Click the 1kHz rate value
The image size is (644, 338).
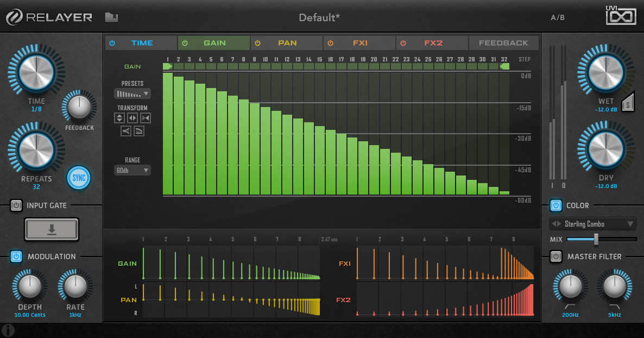pyautogui.click(x=75, y=315)
